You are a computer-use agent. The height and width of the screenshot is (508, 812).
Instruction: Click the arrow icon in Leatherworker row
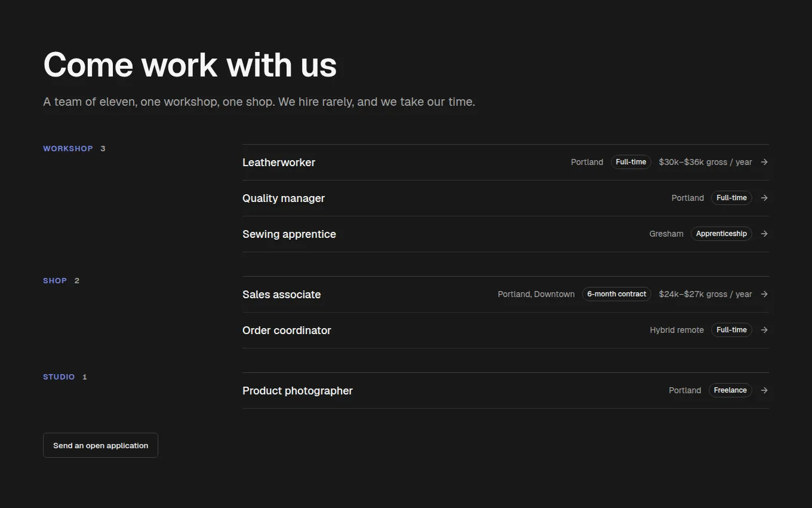click(764, 162)
